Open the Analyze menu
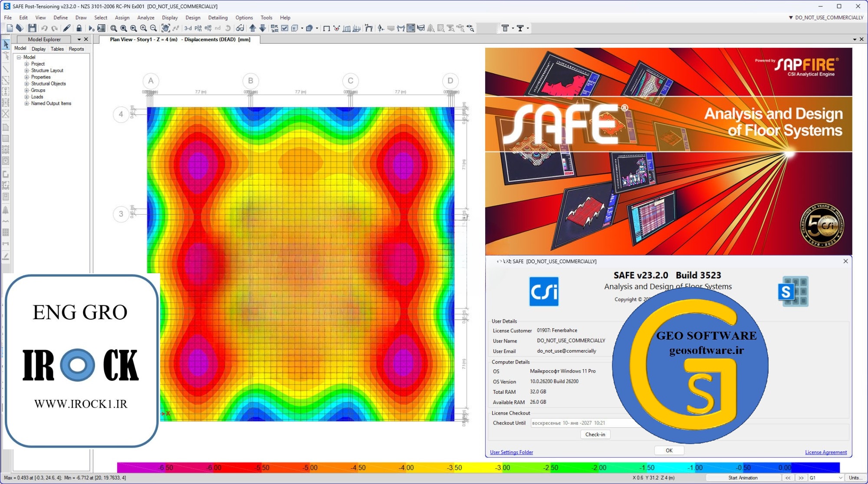868x484 pixels. click(145, 18)
